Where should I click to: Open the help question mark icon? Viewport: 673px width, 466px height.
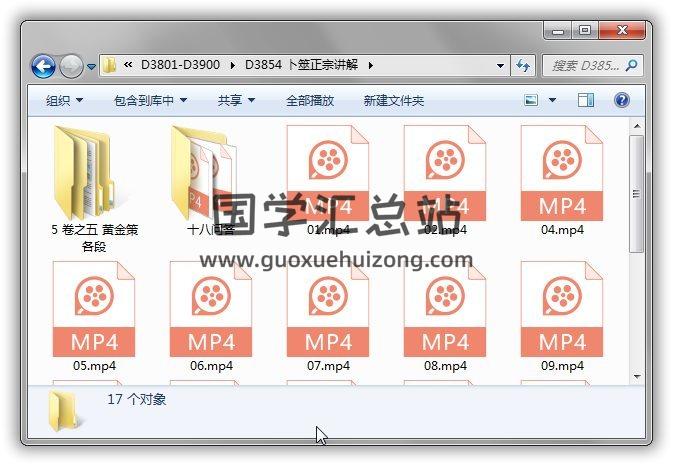point(621,100)
